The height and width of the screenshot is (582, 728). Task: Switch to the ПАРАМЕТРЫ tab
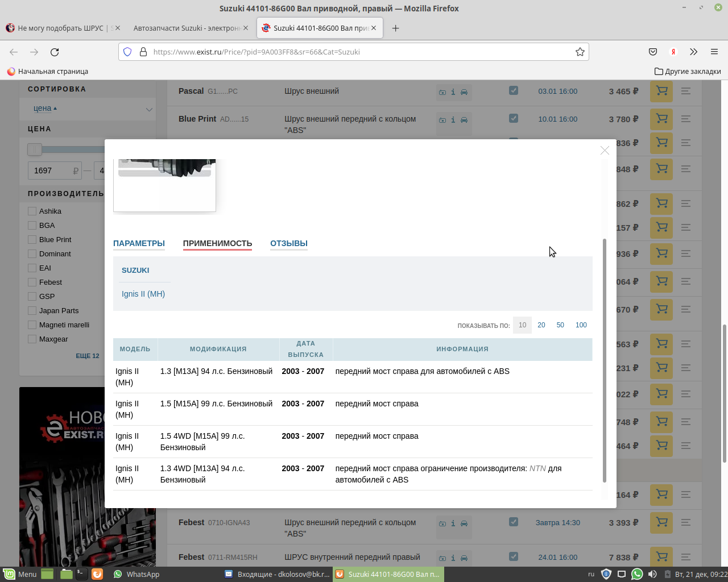tap(139, 243)
